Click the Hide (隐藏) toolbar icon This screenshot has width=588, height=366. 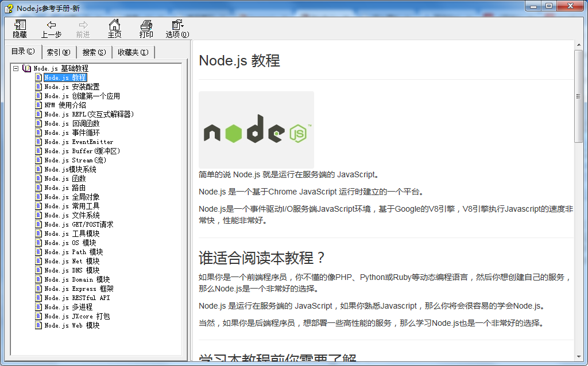pyautogui.click(x=20, y=25)
